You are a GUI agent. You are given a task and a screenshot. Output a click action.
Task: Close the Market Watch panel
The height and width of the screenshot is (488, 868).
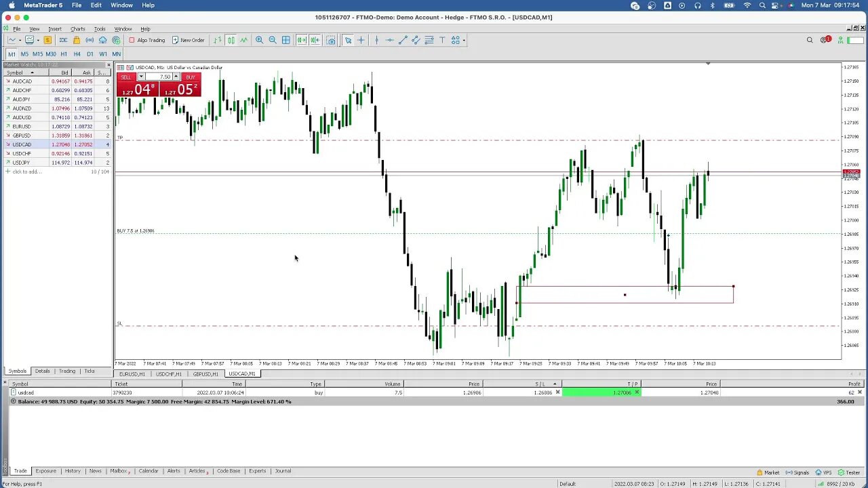coord(108,65)
